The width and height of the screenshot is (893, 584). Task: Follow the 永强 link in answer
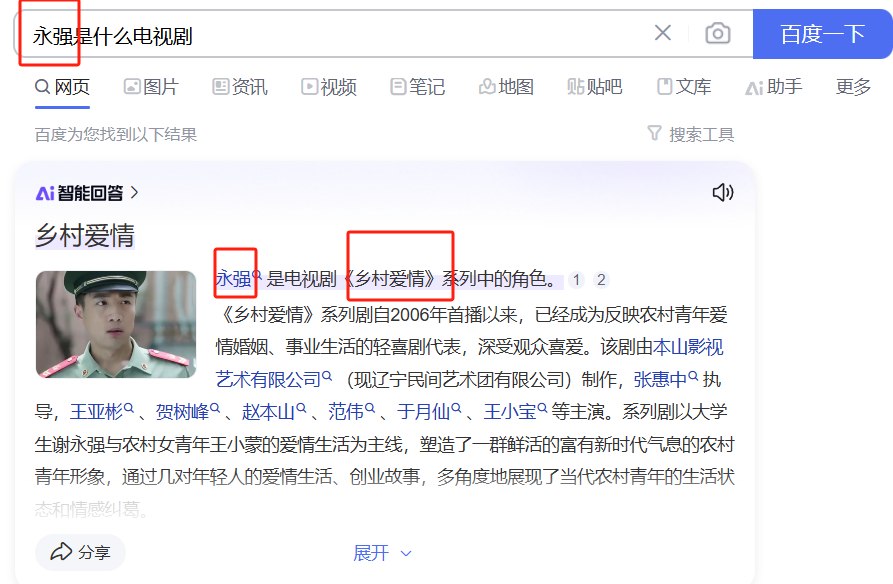click(x=237, y=279)
